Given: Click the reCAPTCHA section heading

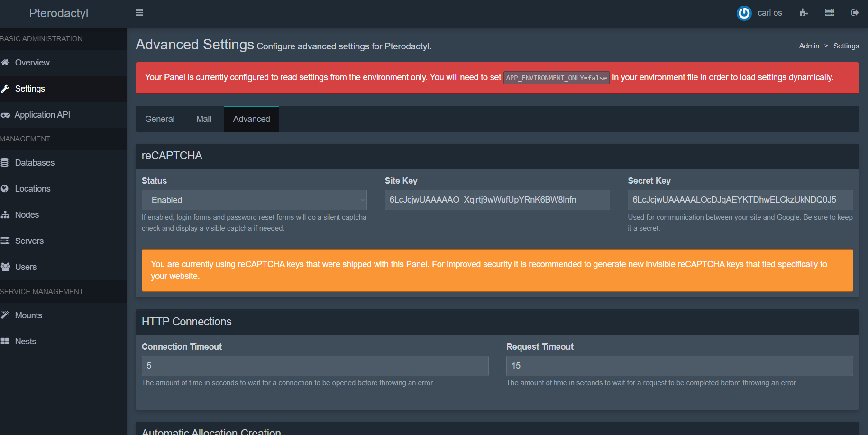Looking at the screenshot, I should click(172, 156).
